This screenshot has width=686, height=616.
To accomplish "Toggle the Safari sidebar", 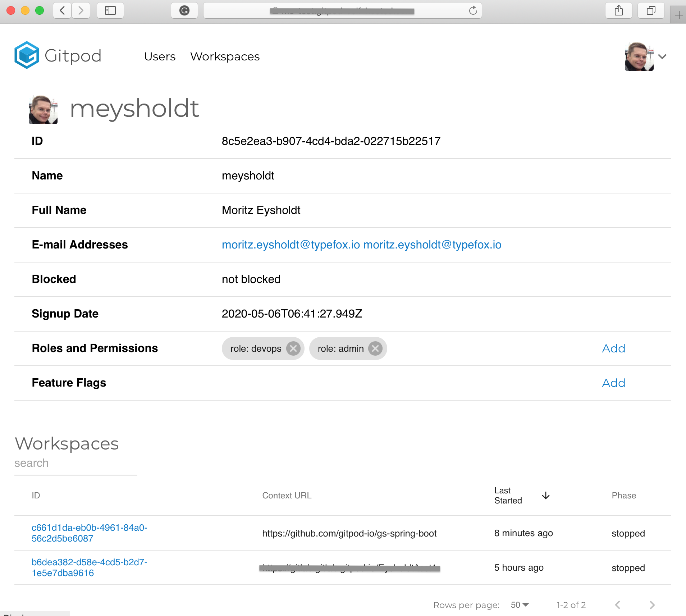I will click(x=110, y=10).
